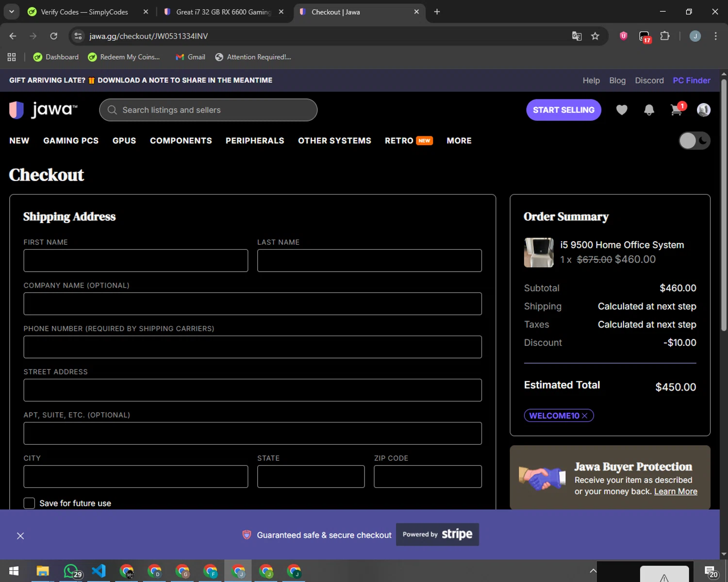Open the notifications bell
728x582 pixels.
click(x=649, y=110)
